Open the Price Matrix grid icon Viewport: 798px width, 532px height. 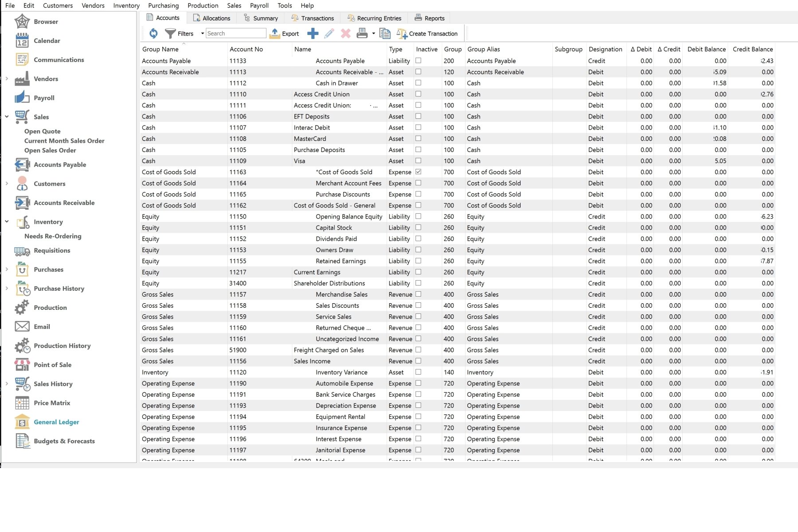(22, 403)
